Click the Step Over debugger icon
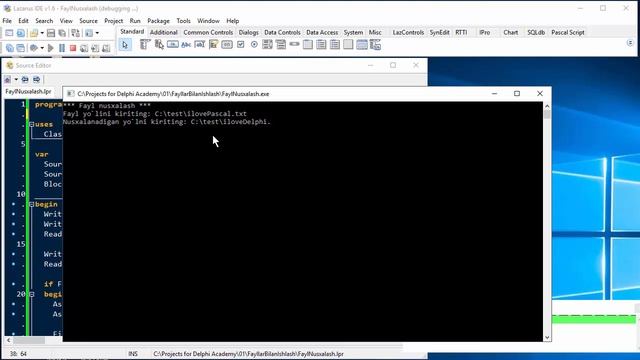Viewport: 640px width, 360px height. (95, 48)
